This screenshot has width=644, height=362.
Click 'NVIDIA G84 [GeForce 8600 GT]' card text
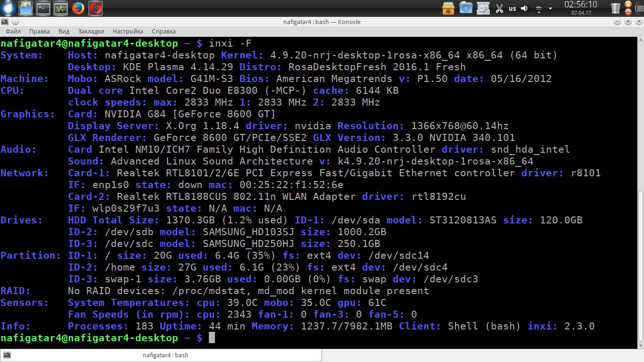pyautogui.click(x=190, y=114)
